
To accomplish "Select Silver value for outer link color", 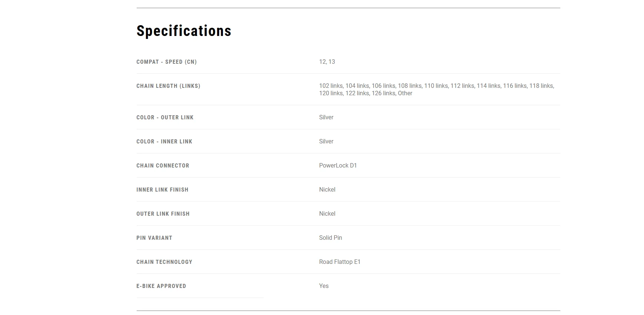I will tap(326, 117).
